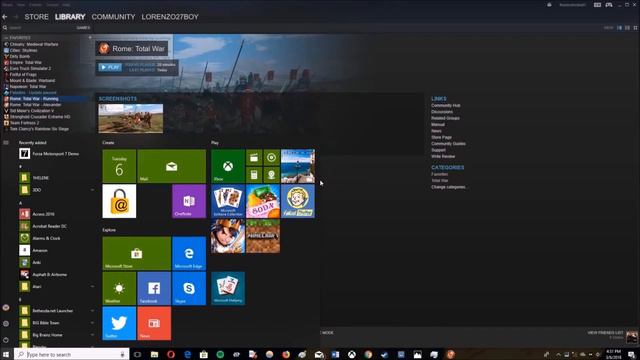
Task: Select Napoleon: Total War in library
Action: (28, 87)
